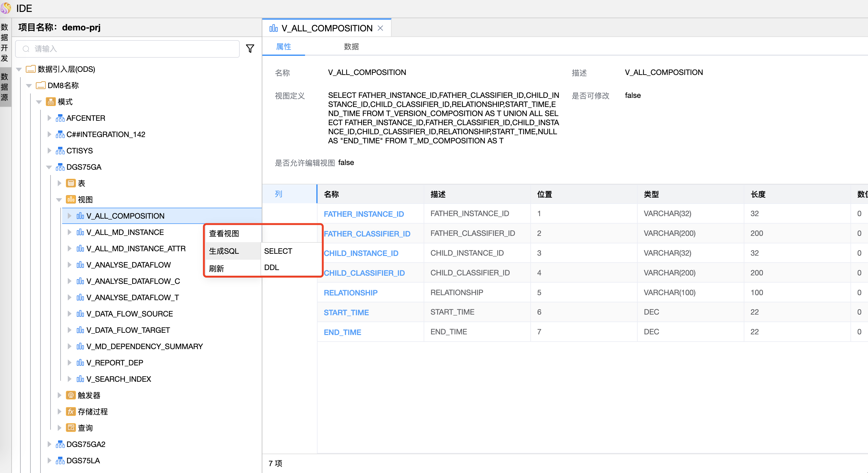Select 查看视图 in context menu

(x=224, y=233)
